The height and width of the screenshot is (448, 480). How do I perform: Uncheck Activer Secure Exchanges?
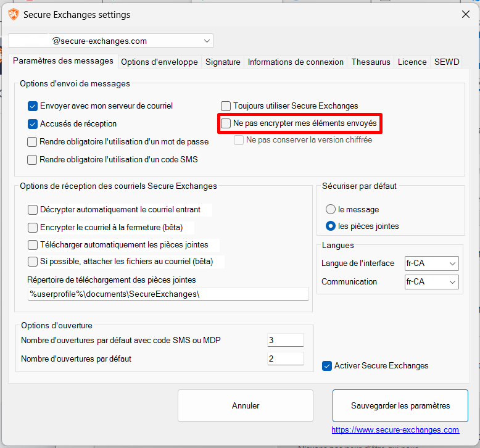pyautogui.click(x=327, y=366)
